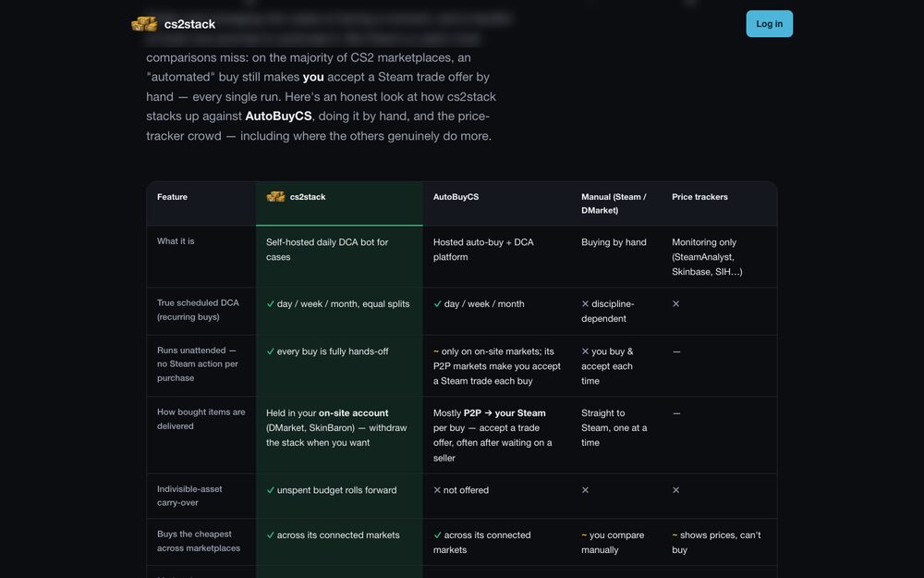Image resolution: width=924 pixels, height=578 pixels.
Task: Click 'Mostly P2P → your Steam' cell
Action: 492,436
